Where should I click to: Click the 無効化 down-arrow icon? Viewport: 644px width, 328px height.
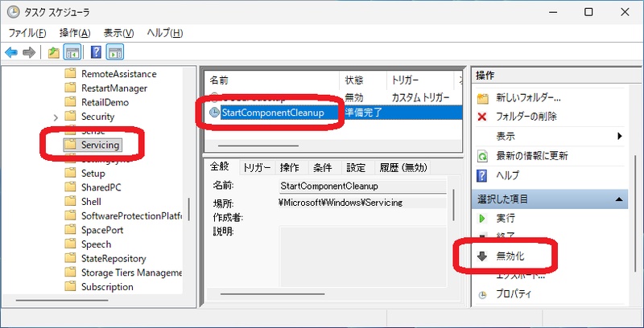tap(481, 256)
